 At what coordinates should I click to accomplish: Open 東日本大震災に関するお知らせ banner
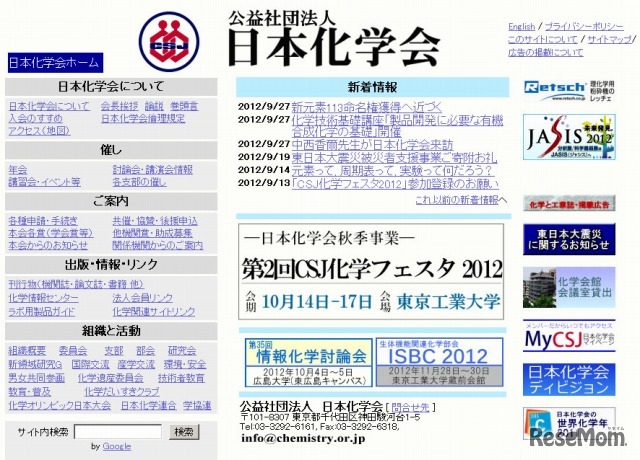(x=569, y=239)
